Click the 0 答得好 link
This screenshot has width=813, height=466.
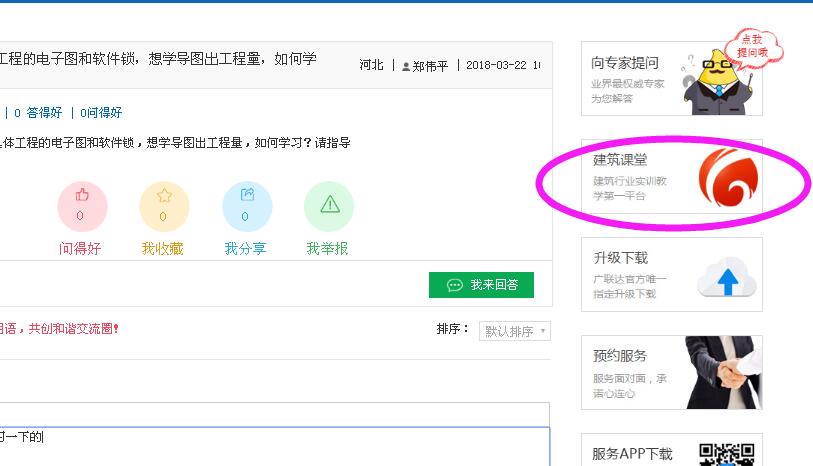38,112
